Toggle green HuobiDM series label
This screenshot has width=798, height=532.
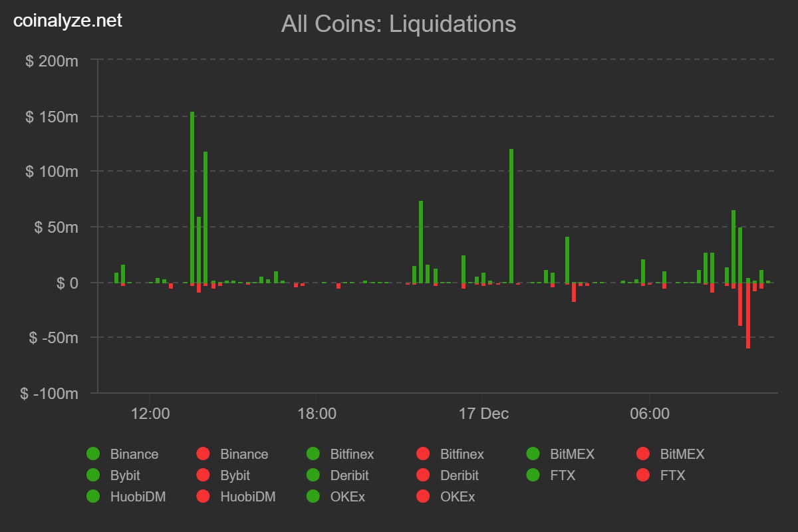click(x=138, y=497)
